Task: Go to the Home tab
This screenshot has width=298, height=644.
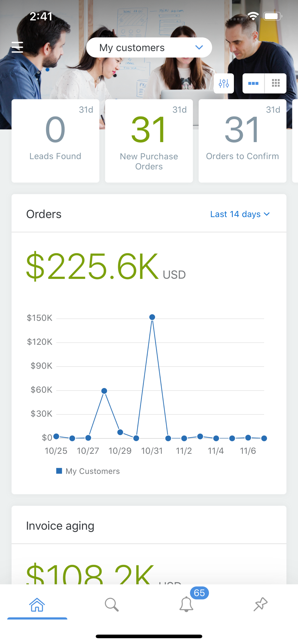Action: 37,604
